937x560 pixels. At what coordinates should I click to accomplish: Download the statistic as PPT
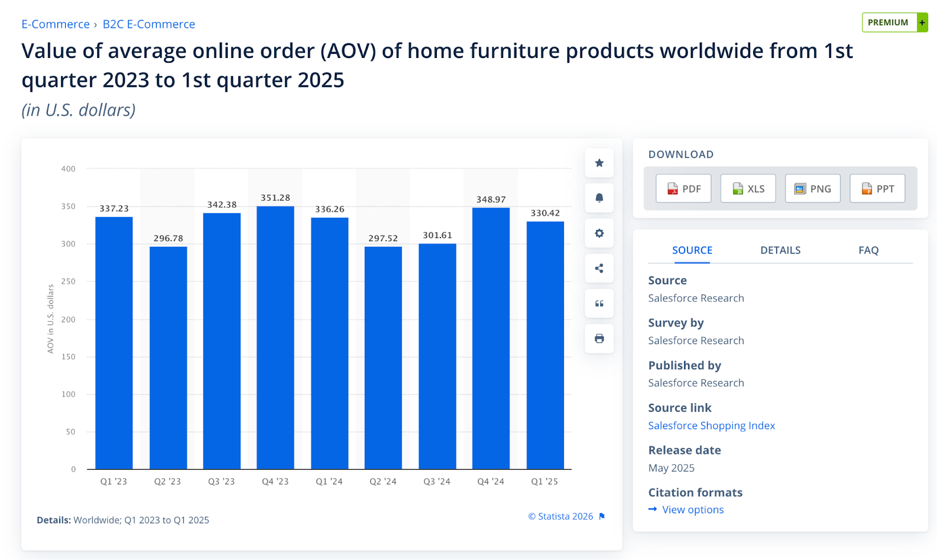[877, 188]
